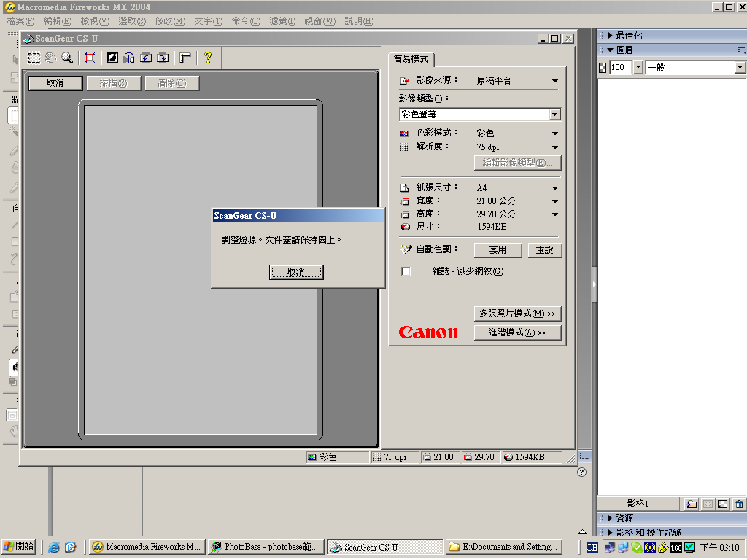747x560 pixels.
Task: Open the Windows 開始 start button
Action: pos(18,547)
